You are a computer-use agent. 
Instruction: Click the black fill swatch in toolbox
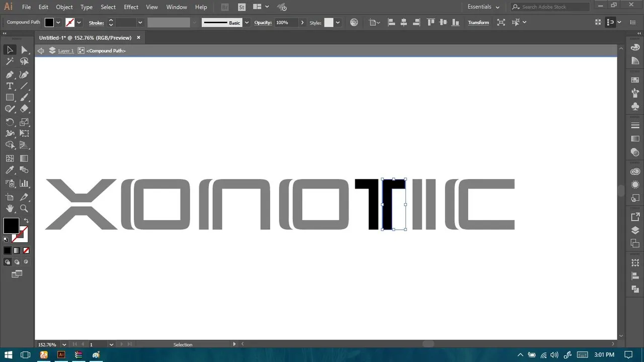coord(10,225)
